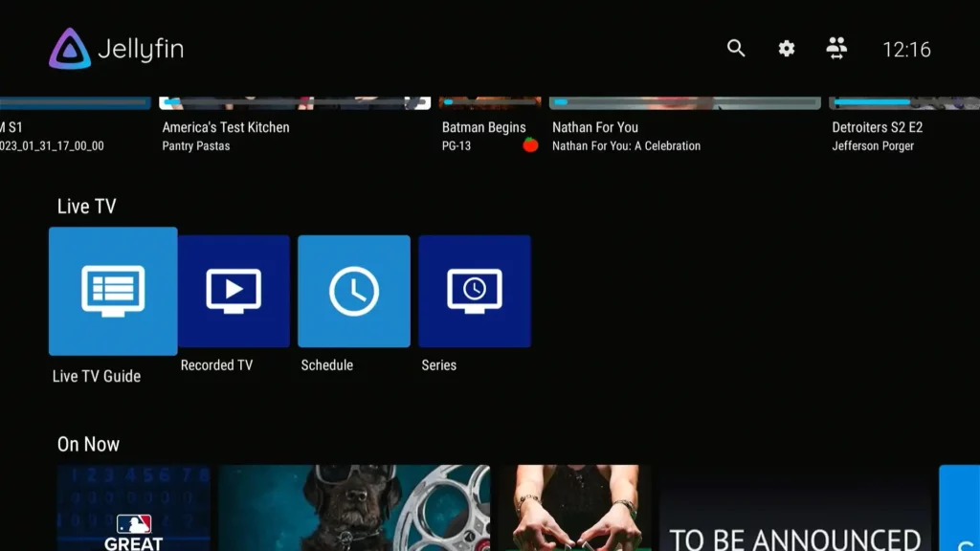Open the search magnifier icon

[x=736, y=48]
